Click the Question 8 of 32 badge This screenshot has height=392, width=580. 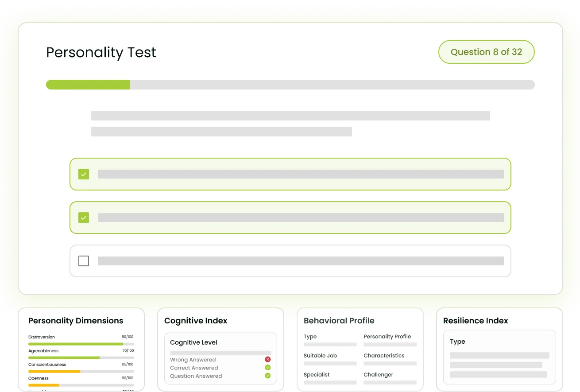(x=486, y=52)
